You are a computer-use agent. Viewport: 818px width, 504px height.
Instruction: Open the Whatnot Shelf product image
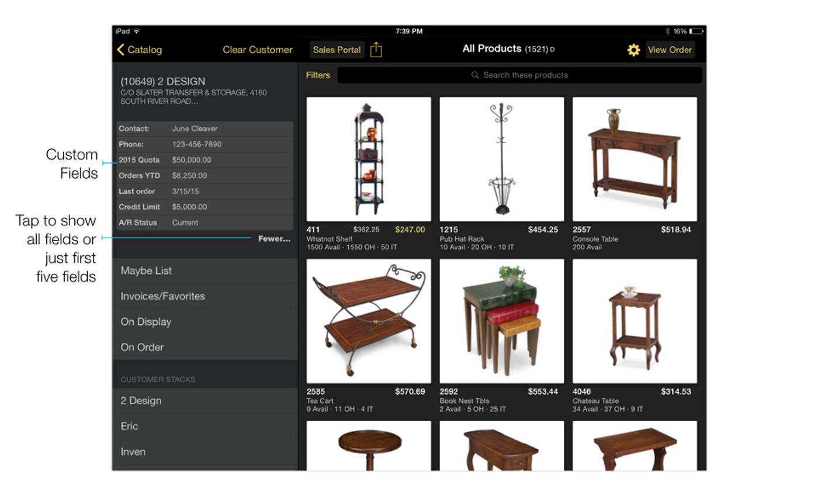point(369,159)
